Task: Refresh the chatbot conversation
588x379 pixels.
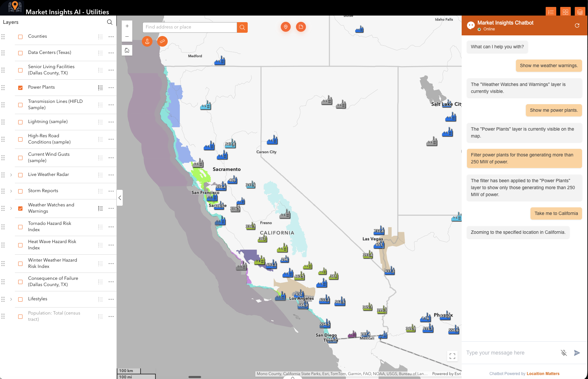Action: pyautogui.click(x=577, y=25)
